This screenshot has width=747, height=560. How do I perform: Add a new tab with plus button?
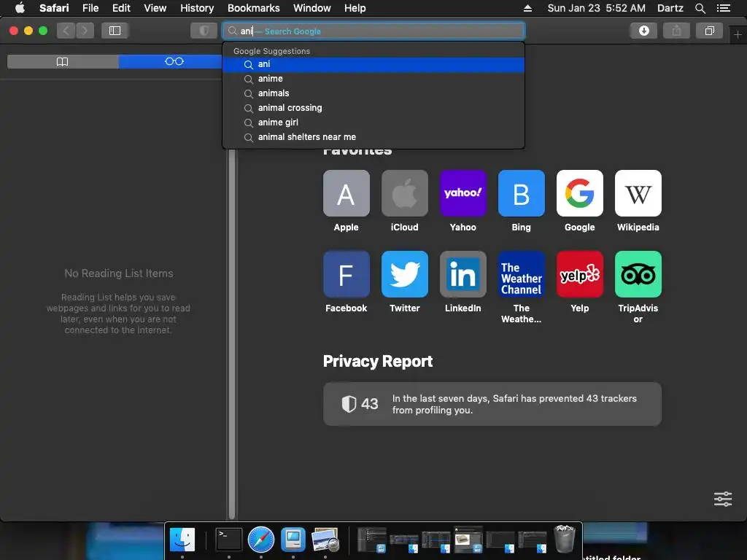[738, 35]
